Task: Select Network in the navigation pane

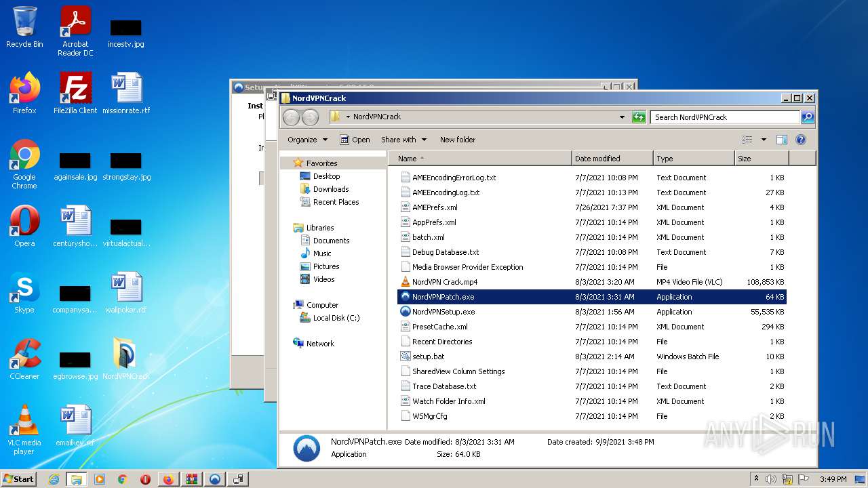Action: tap(320, 344)
